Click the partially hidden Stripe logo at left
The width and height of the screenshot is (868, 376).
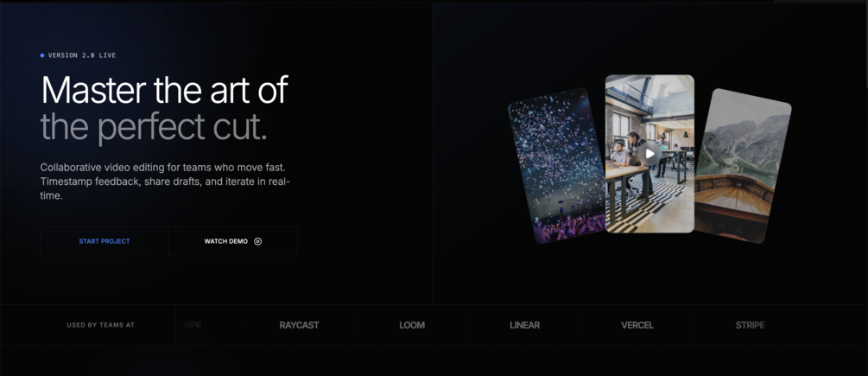pyautogui.click(x=189, y=325)
